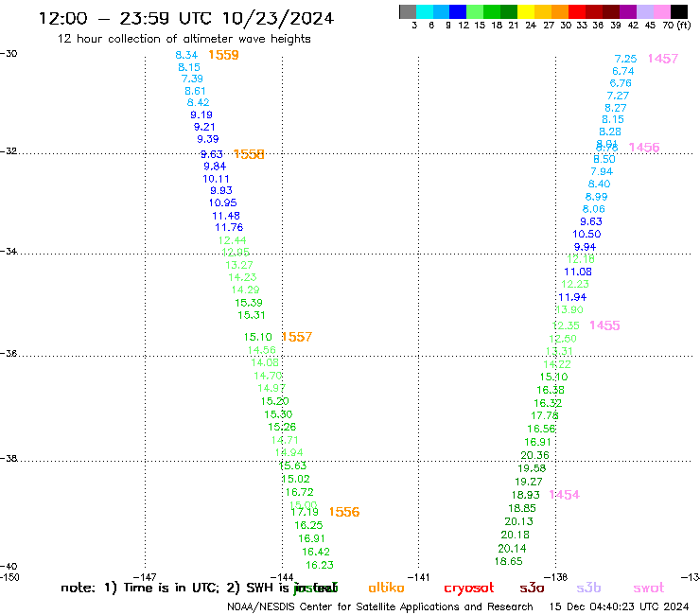Click the '70 (ft)' scale label

click(x=676, y=25)
